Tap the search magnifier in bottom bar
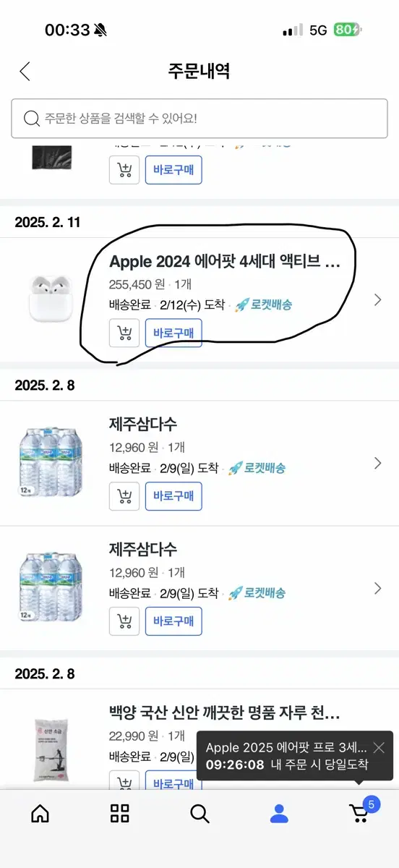Screen dimensions: 399x868 tap(199, 813)
